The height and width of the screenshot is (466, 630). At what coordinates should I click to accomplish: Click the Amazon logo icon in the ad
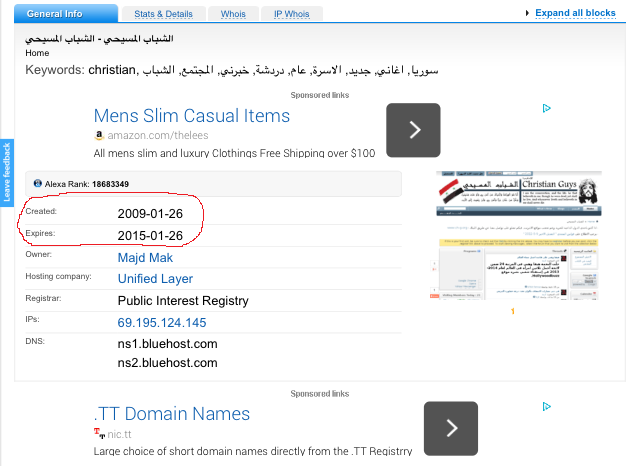point(99,135)
